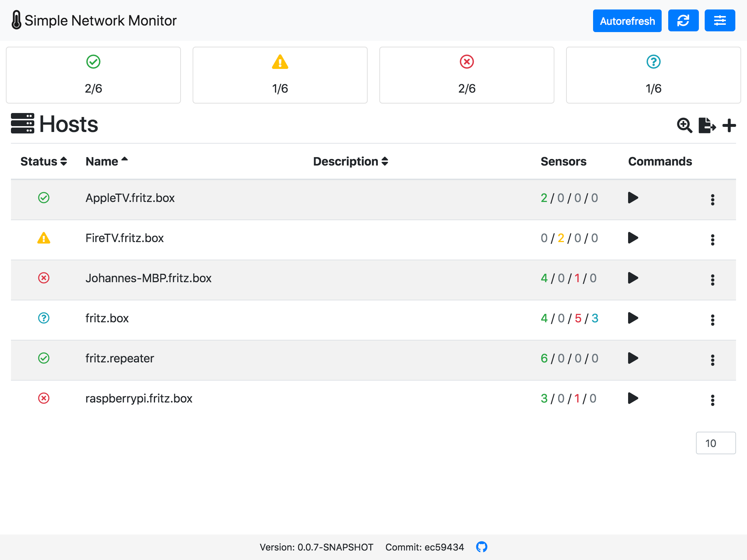Run checks for raspberrypi.fritz.box via play button
The width and height of the screenshot is (747, 560).
point(633,398)
